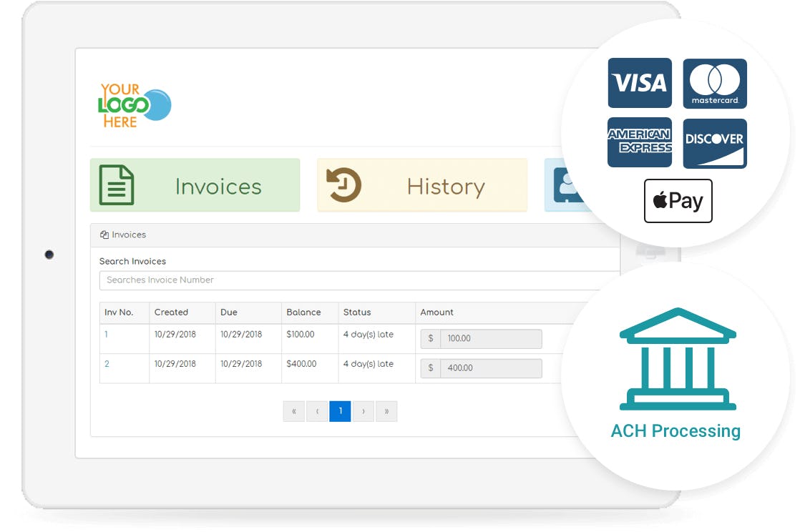
Task: Open invoice number 1 link
Action: pyautogui.click(x=106, y=335)
